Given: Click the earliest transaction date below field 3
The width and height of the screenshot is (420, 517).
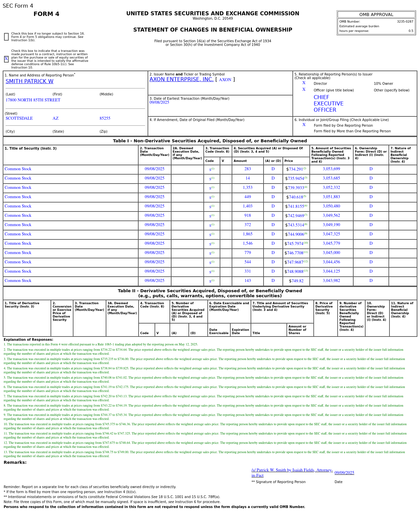Looking at the screenshot, I should [x=159, y=102].
